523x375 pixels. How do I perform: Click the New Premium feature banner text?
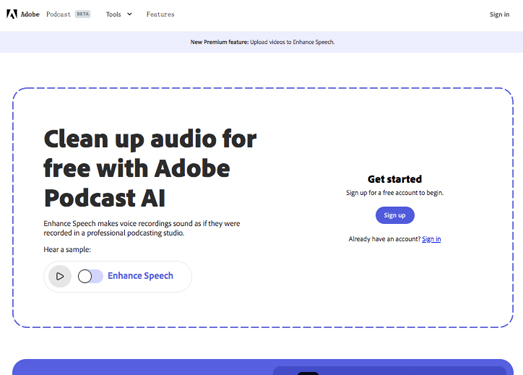coord(263,42)
